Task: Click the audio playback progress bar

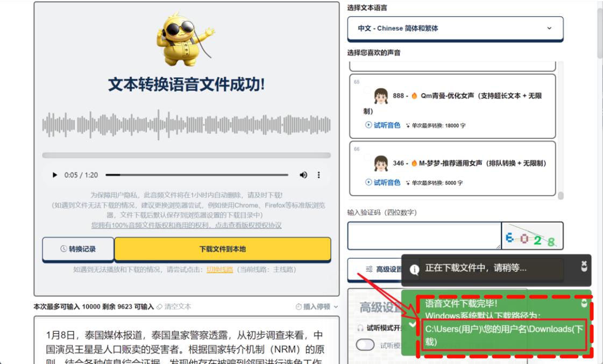Action: (197, 175)
